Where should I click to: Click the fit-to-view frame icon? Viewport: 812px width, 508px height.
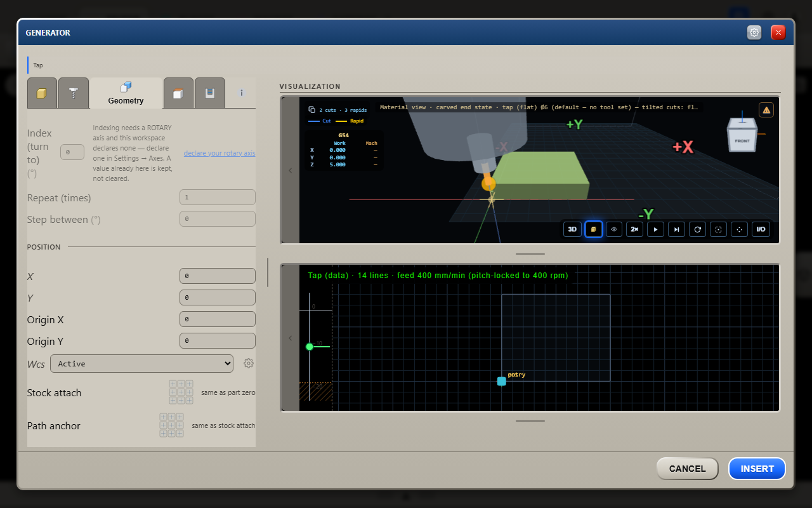tap(718, 229)
